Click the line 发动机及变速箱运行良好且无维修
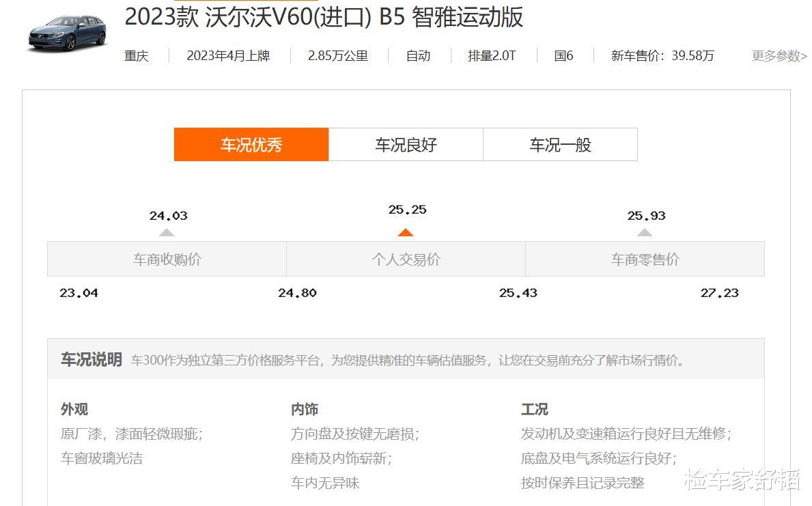 tap(627, 434)
